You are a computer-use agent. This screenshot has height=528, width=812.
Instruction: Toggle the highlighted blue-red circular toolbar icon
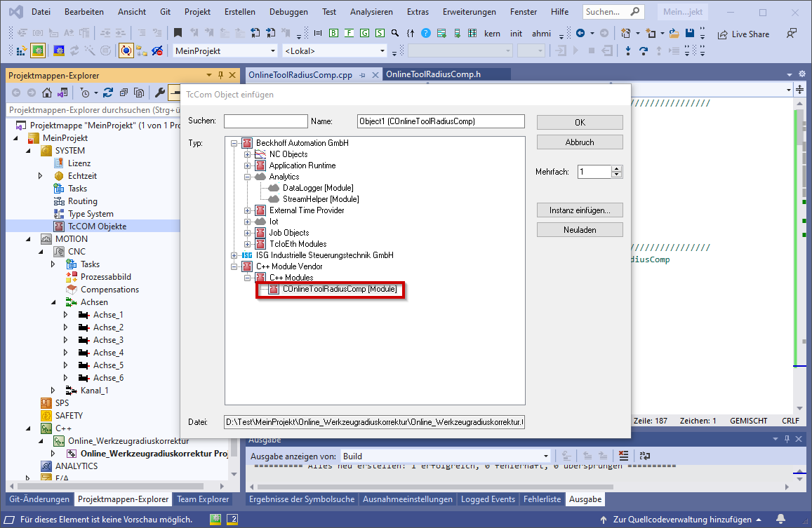click(126, 50)
